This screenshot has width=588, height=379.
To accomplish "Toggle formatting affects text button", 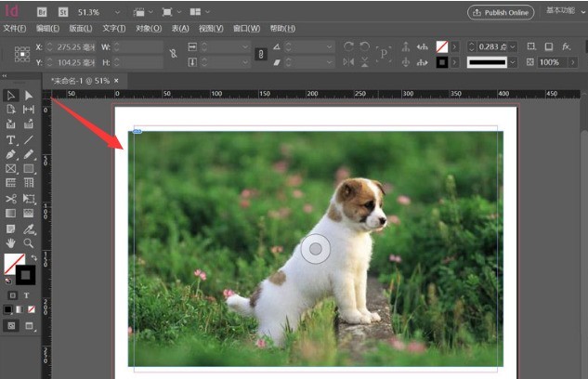I will pos(26,295).
